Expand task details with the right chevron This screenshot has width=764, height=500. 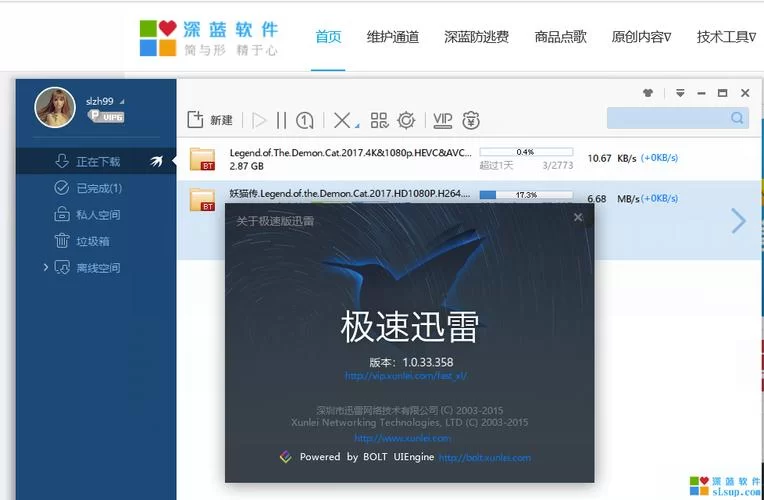pos(739,221)
